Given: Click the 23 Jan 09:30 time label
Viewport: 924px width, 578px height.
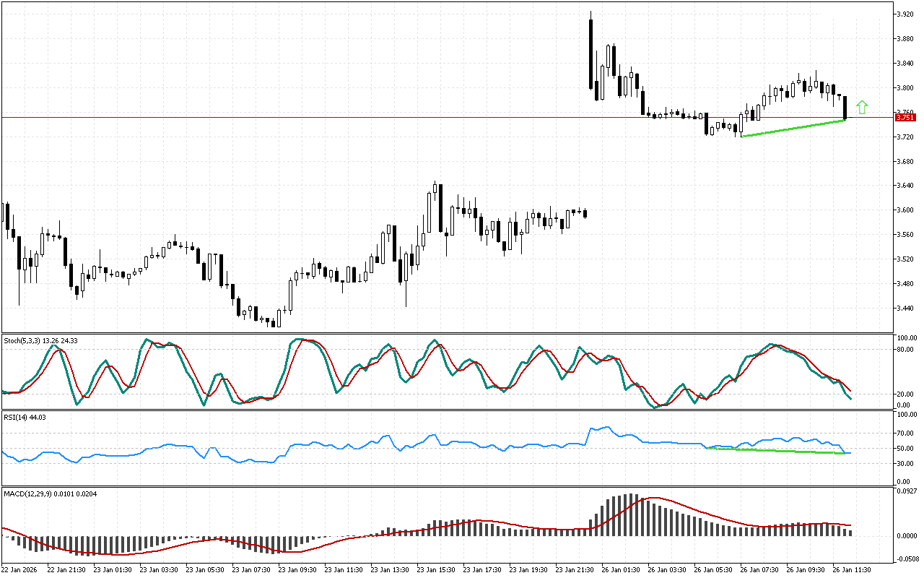Looking at the screenshot, I should point(297,570).
